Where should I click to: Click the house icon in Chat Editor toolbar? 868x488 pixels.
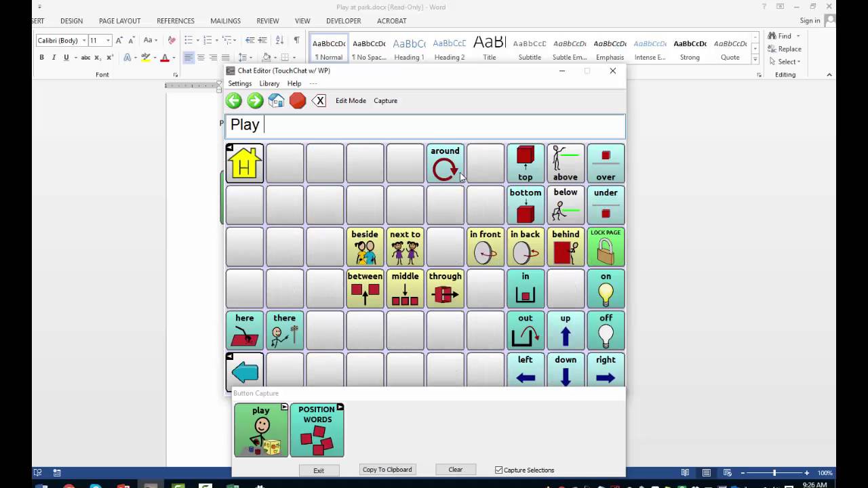[x=276, y=101]
